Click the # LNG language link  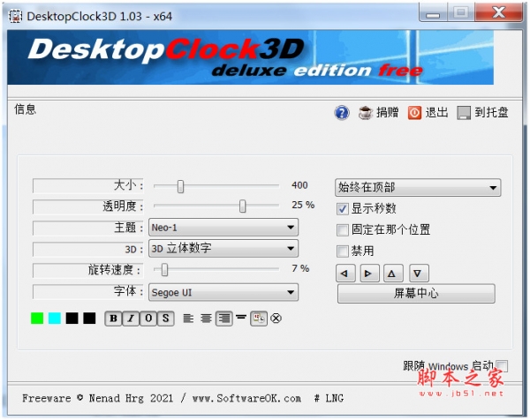pyautogui.click(x=329, y=399)
